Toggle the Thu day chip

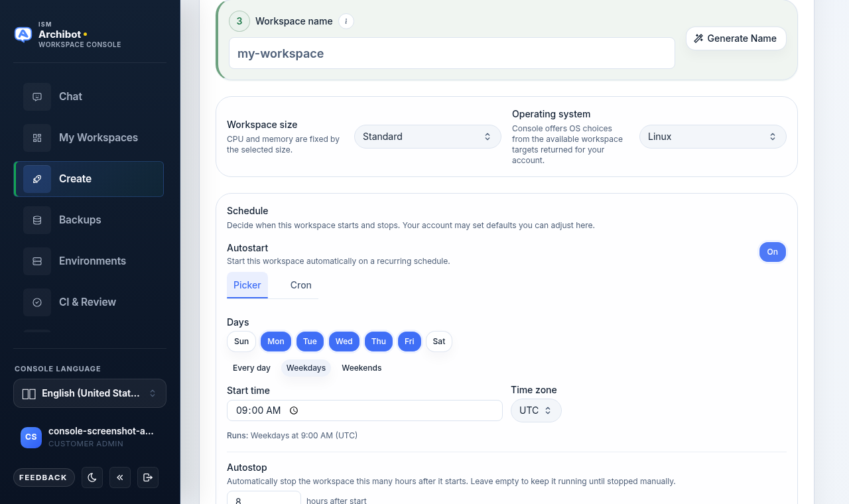[x=379, y=342]
